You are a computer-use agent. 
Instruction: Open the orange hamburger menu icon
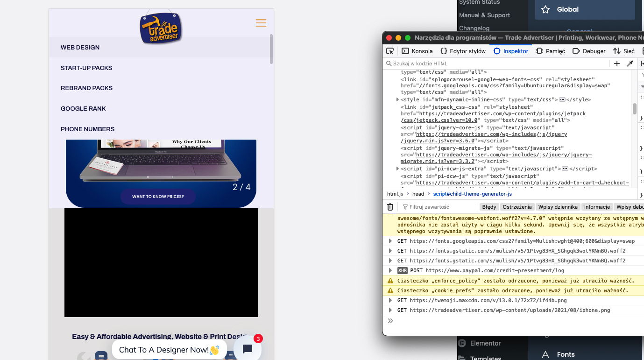pyautogui.click(x=261, y=23)
